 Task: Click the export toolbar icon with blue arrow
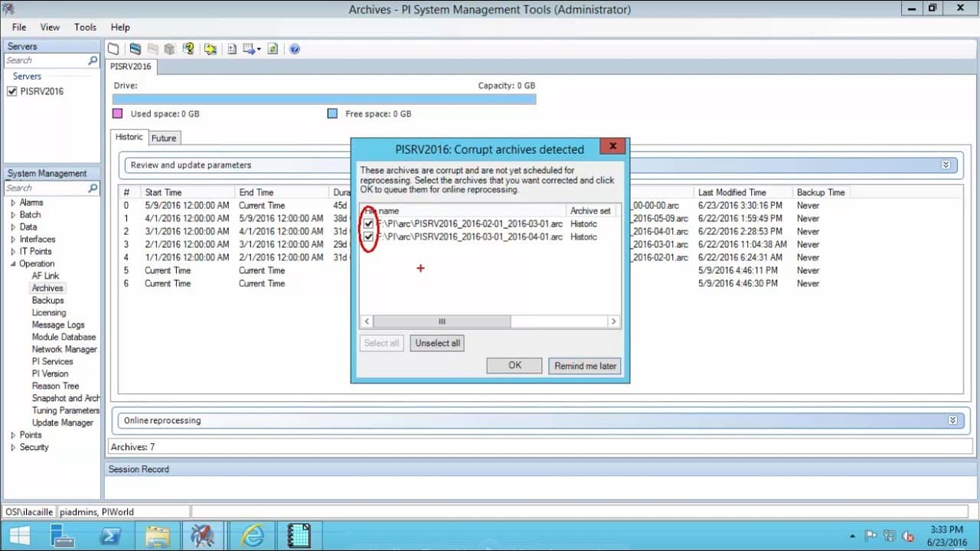coord(249,49)
